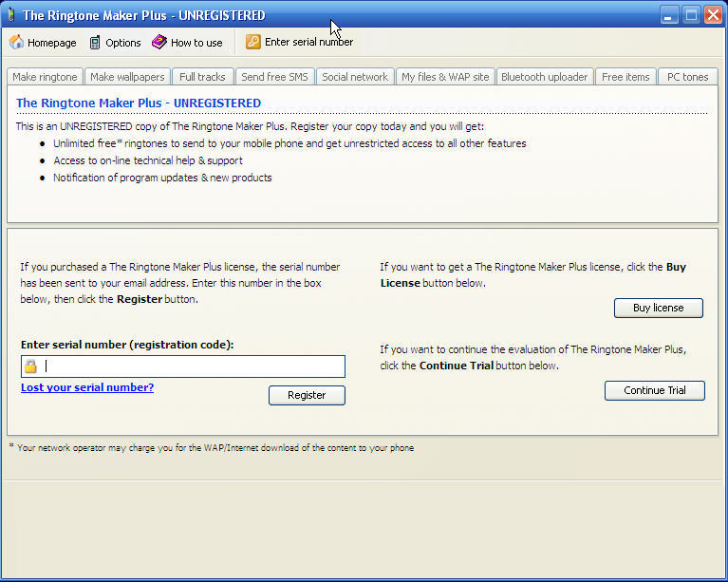Open the Bluetooth uploader tab
The width and height of the screenshot is (728, 582).
[545, 77]
